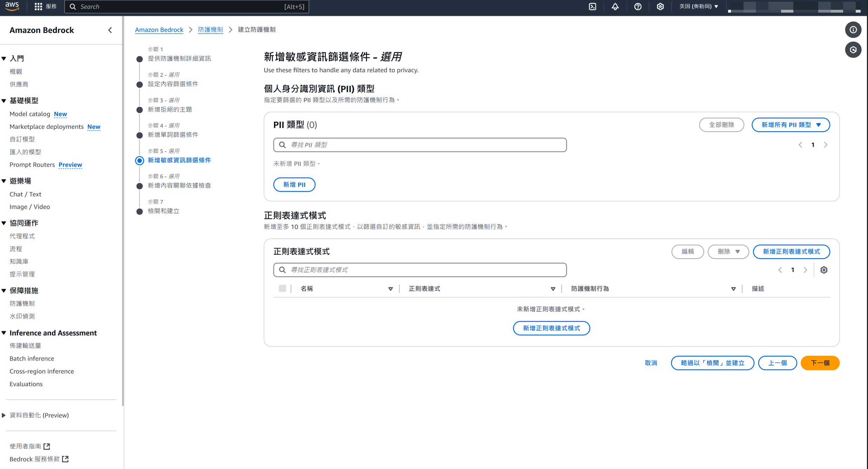868x469 pixels.
Task: Open the notifications bell icon
Action: [615, 7]
